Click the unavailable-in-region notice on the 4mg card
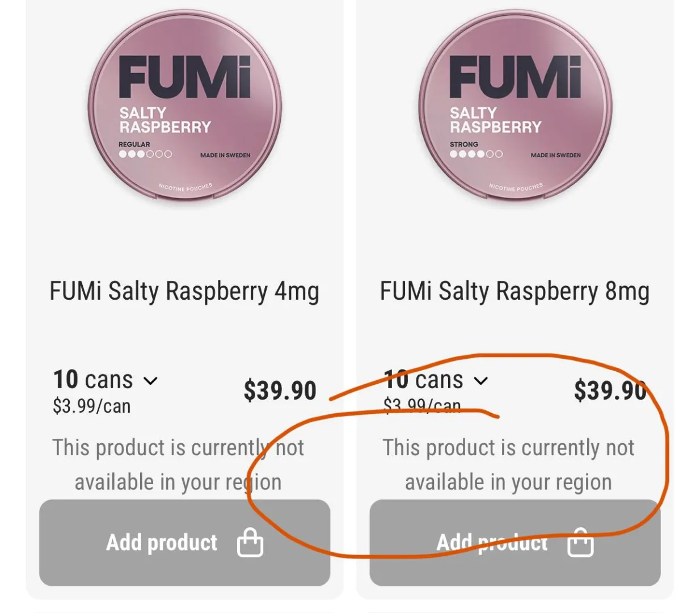This screenshot has width=700, height=613. pos(178,465)
